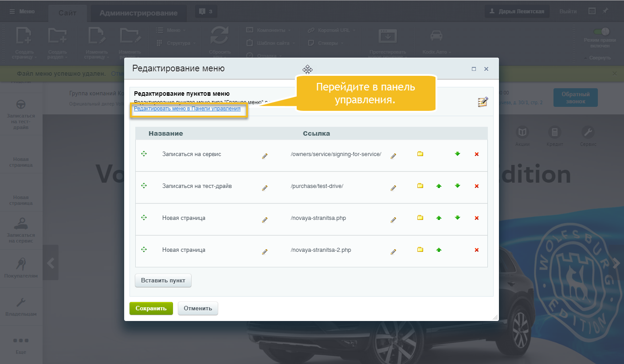The width and height of the screenshot is (624, 364).
Task: Open Покупателям in left sidebar
Action: [x=21, y=268]
